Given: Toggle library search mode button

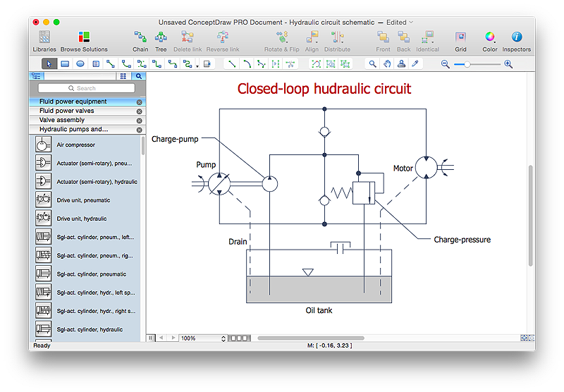Looking at the screenshot, I should [139, 75].
